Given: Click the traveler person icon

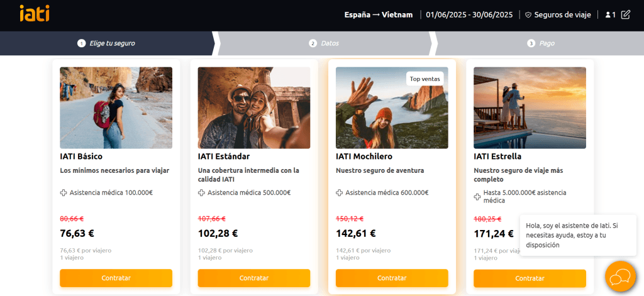Looking at the screenshot, I should coord(608,15).
